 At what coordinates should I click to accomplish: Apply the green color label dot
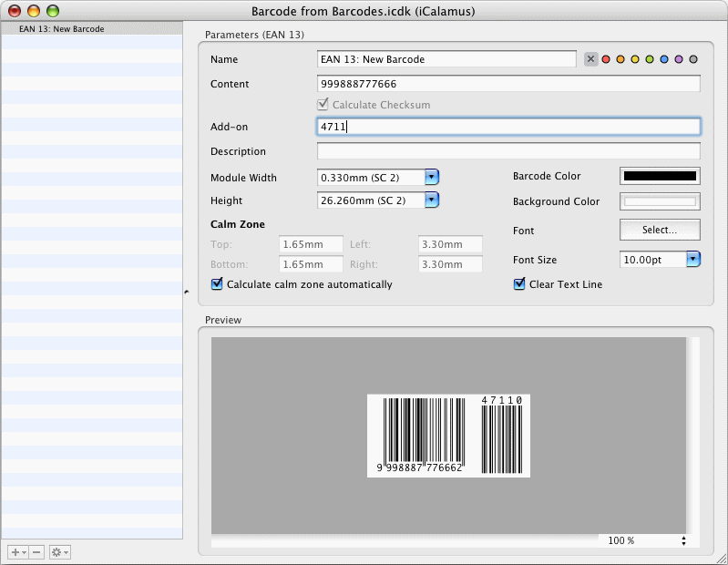[650, 59]
